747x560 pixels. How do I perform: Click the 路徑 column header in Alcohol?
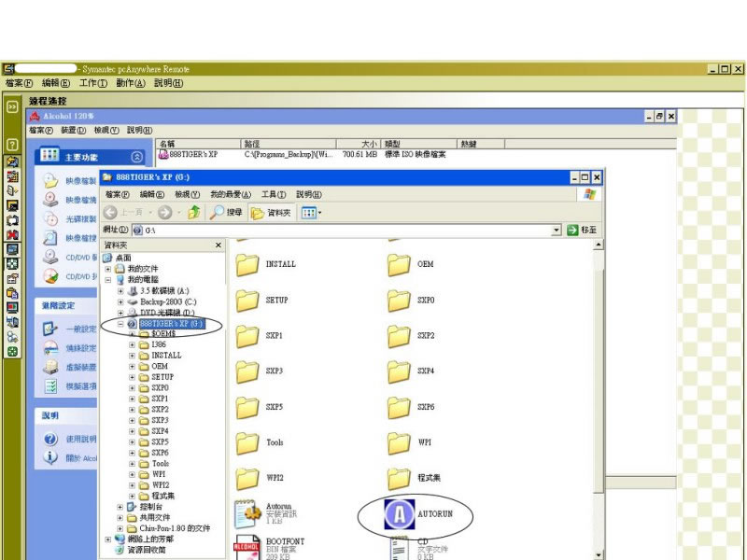coord(289,144)
